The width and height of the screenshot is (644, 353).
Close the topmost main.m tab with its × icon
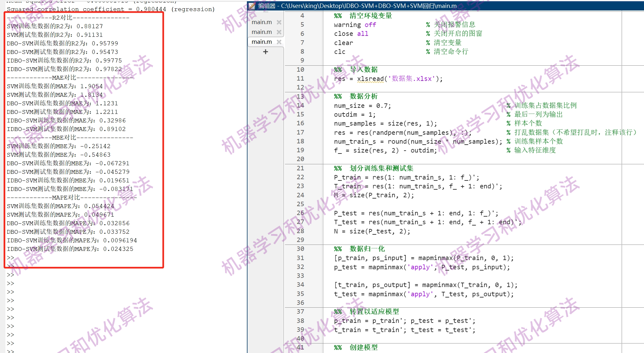(x=279, y=23)
